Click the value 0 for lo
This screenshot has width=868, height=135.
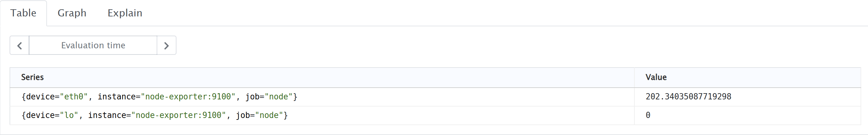click(648, 115)
